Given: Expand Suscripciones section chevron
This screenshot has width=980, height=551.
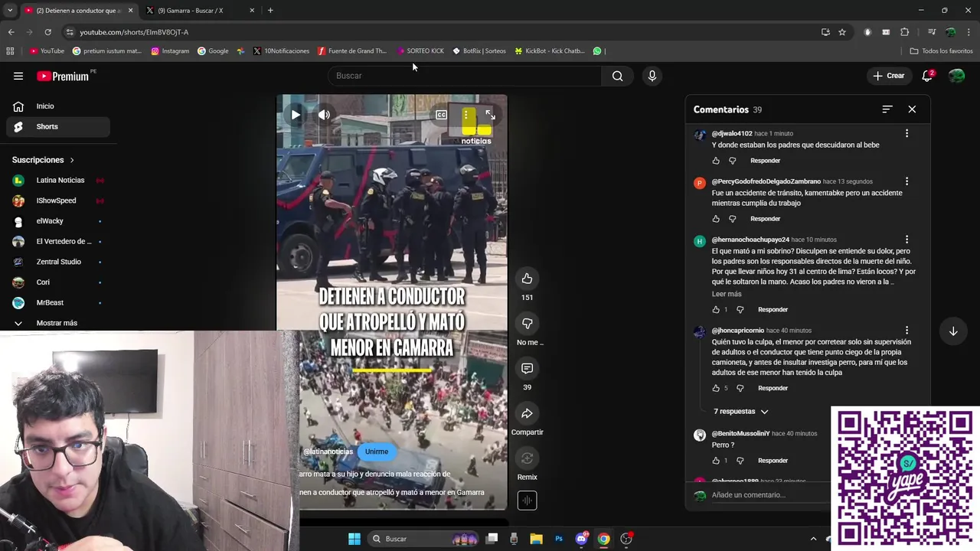Looking at the screenshot, I should tap(72, 160).
